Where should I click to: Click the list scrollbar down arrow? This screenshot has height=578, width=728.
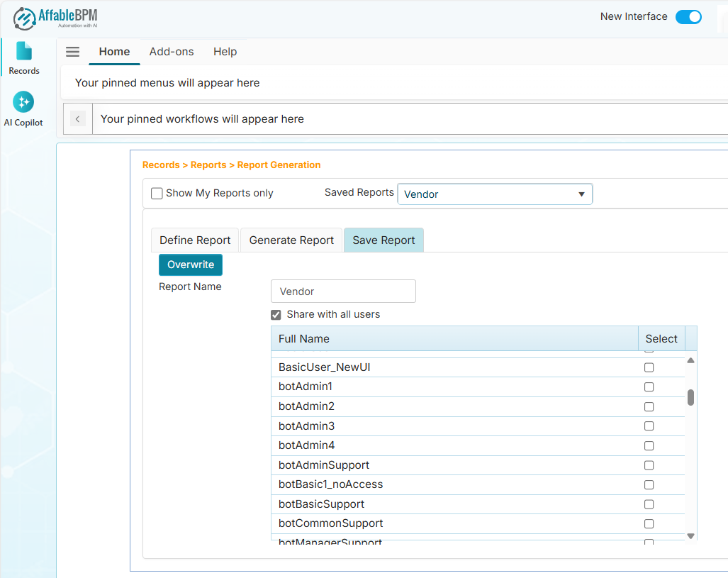(x=690, y=536)
